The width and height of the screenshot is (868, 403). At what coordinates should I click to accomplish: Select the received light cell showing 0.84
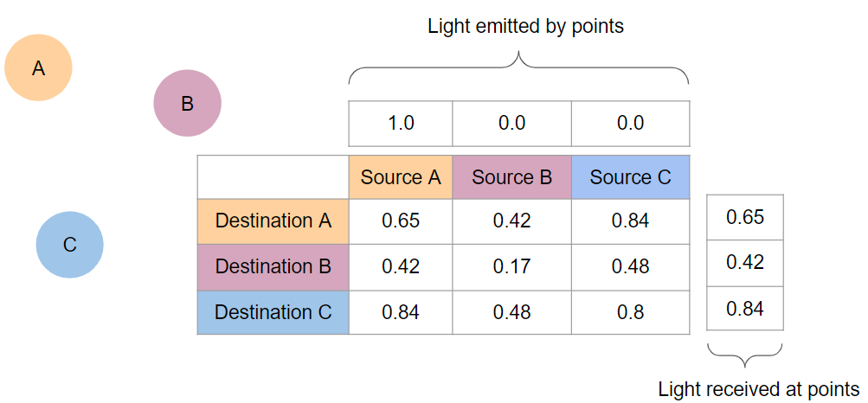pyautogui.click(x=745, y=308)
